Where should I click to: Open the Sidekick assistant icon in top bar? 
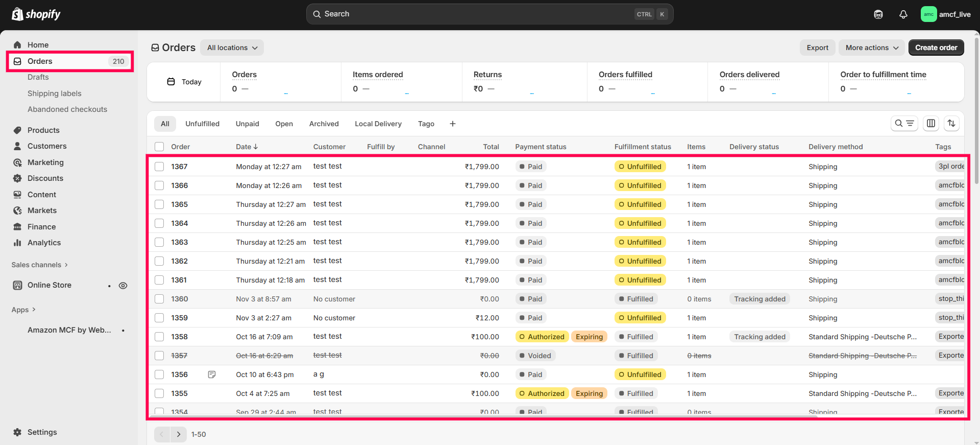click(878, 14)
